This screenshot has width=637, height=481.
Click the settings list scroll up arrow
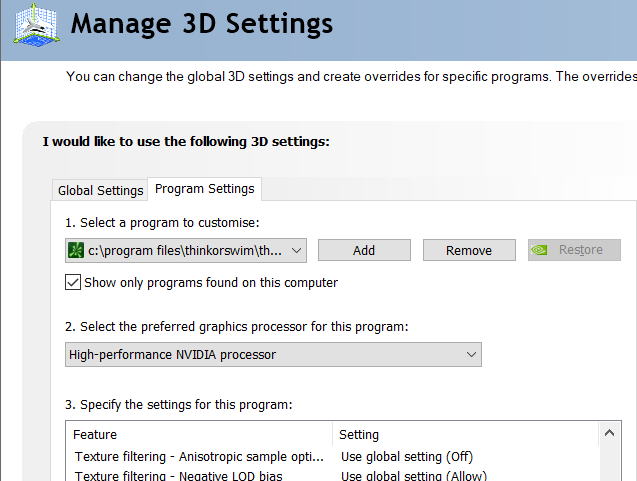pyautogui.click(x=609, y=433)
